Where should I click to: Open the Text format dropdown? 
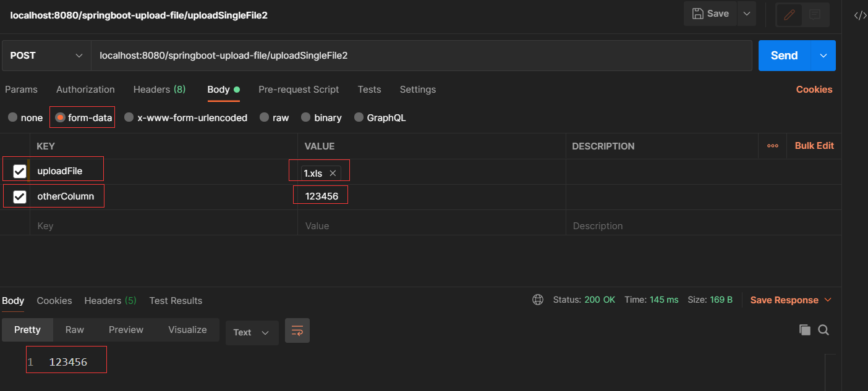(x=251, y=332)
